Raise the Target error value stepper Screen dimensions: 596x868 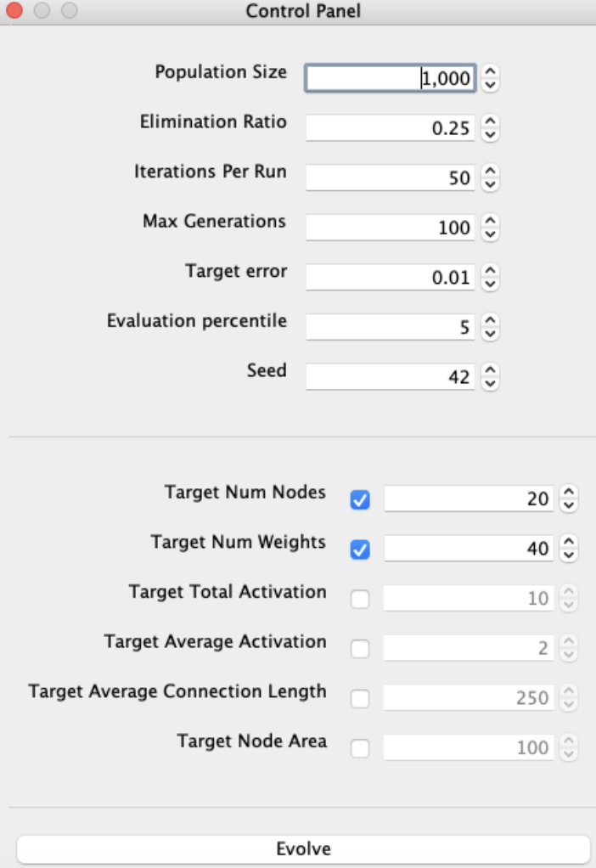tap(491, 272)
